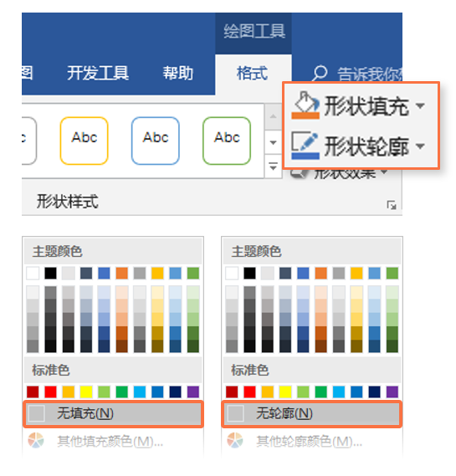Pick black theme color in the outline palette
Screen dimensions: 456x476
250,274
